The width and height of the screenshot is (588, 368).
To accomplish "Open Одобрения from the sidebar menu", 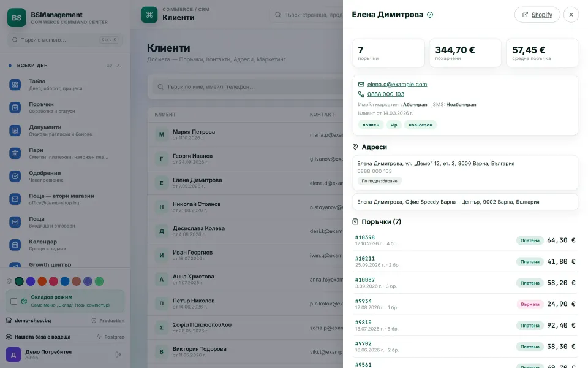I will click(65, 176).
